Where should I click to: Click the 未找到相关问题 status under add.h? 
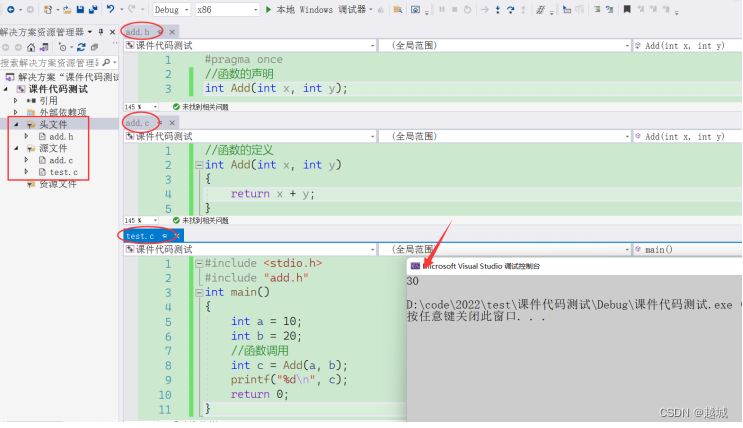(x=201, y=107)
